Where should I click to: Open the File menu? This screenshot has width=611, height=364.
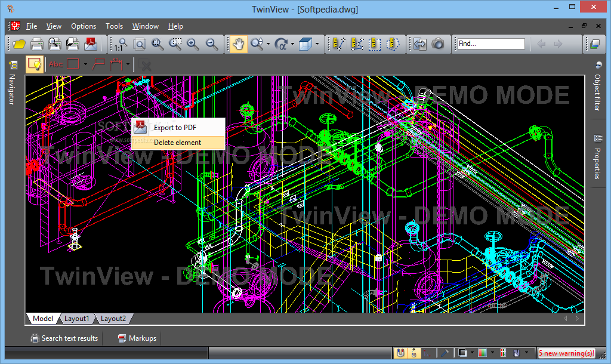tap(32, 26)
